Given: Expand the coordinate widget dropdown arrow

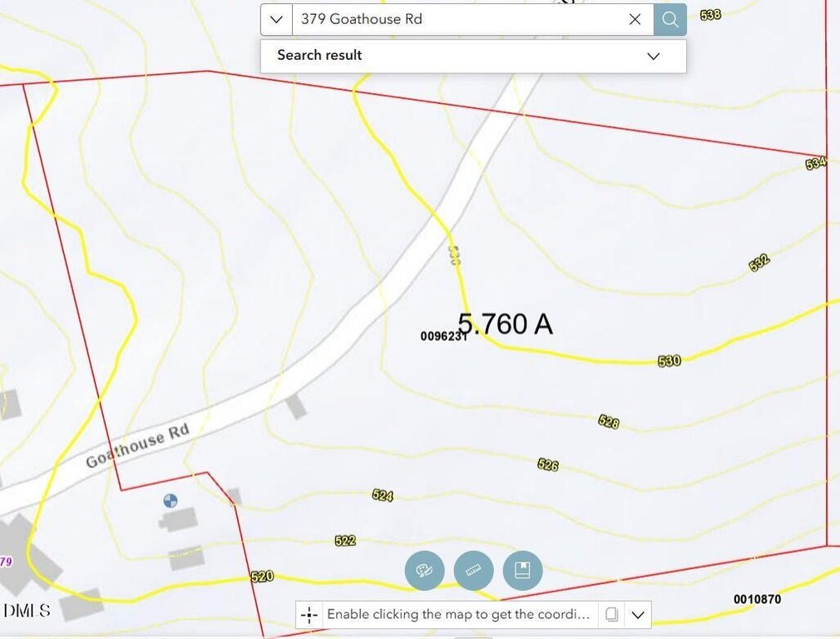Looking at the screenshot, I should click(x=638, y=615).
